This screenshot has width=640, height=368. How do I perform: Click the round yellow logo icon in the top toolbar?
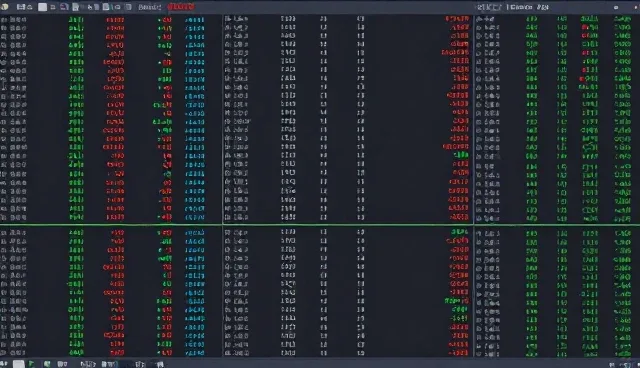(4, 7)
